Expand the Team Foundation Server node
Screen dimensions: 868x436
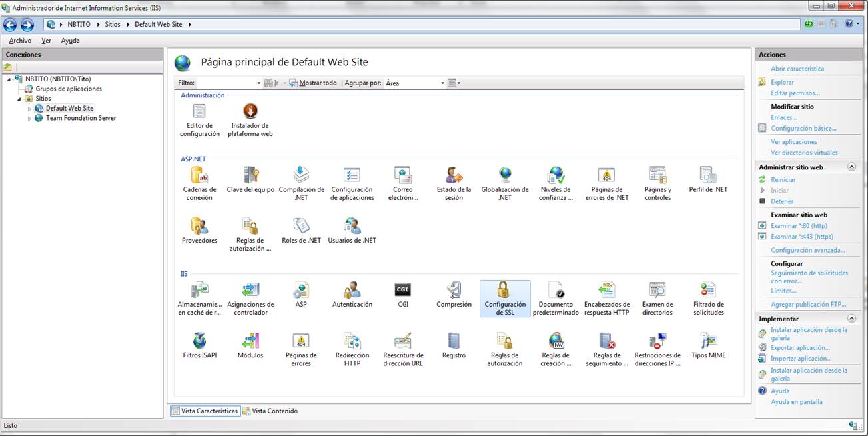[x=29, y=119]
